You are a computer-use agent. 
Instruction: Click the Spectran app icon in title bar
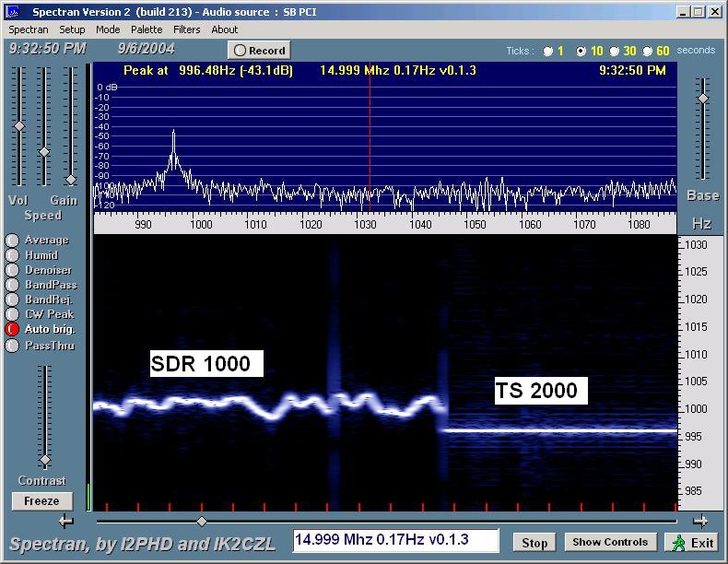pos(13,12)
